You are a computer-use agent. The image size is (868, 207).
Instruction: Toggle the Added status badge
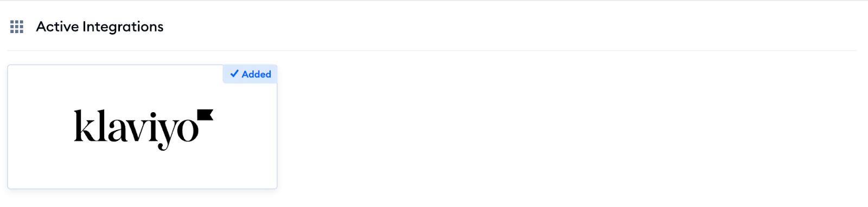tap(250, 74)
